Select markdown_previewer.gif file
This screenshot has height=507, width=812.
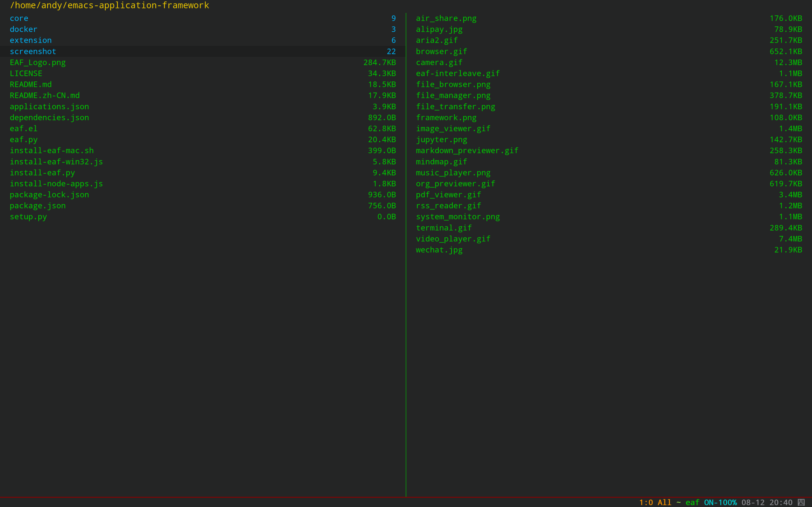[467, 151]
